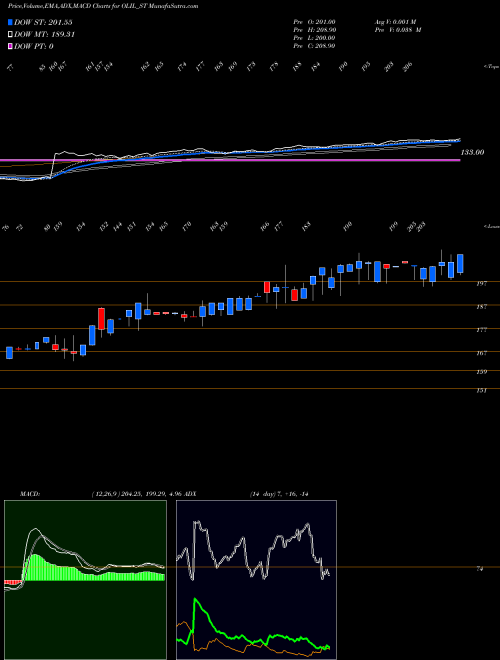Open the dark blue ADX indicator panel

(x=256, y=580)
